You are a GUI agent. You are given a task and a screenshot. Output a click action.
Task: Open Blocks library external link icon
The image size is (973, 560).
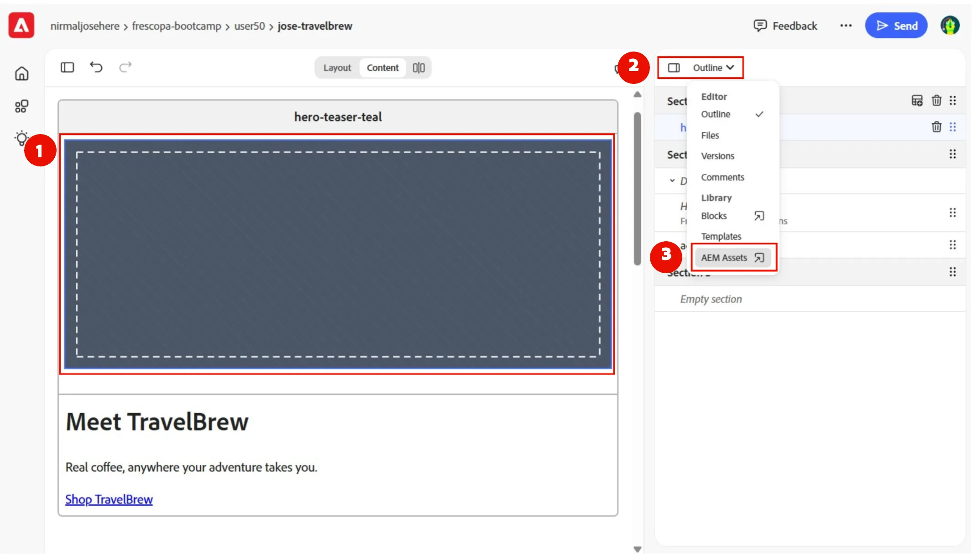(x=759, y=216)
